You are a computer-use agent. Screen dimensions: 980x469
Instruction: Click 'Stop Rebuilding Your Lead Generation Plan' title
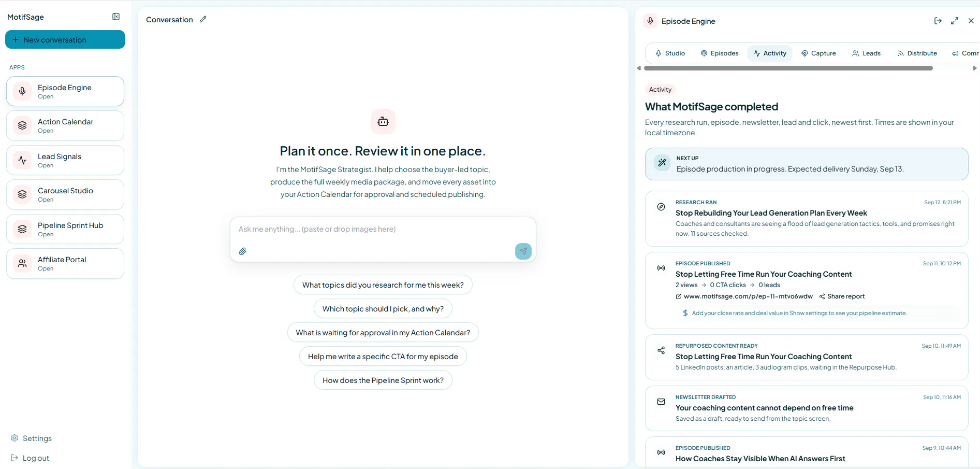pos(771,213)
